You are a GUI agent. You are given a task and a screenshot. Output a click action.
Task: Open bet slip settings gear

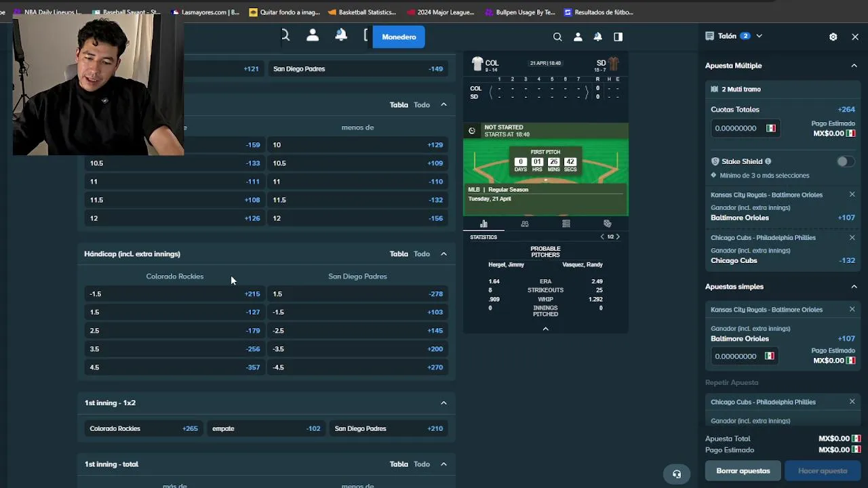[x=833, y=37]
